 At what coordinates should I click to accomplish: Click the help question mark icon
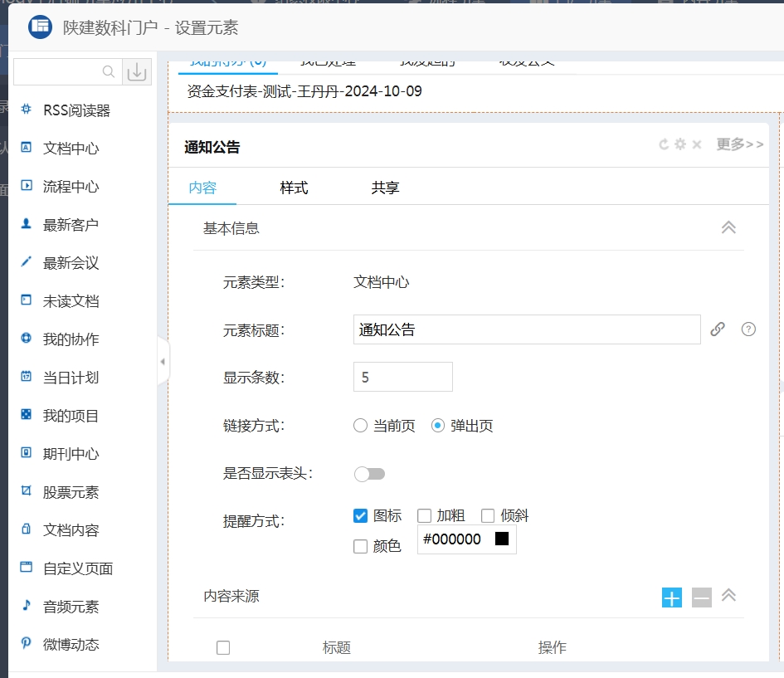[x=748, y=329]
